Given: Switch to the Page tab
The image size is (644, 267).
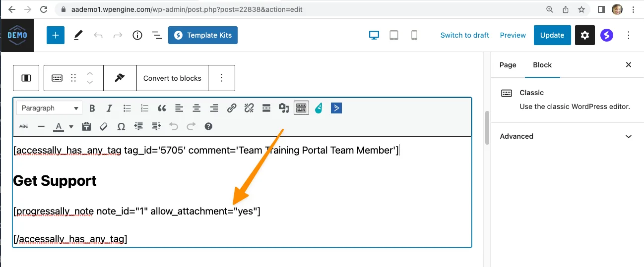Looking at the screenshot, I should (x=508, y=65).
